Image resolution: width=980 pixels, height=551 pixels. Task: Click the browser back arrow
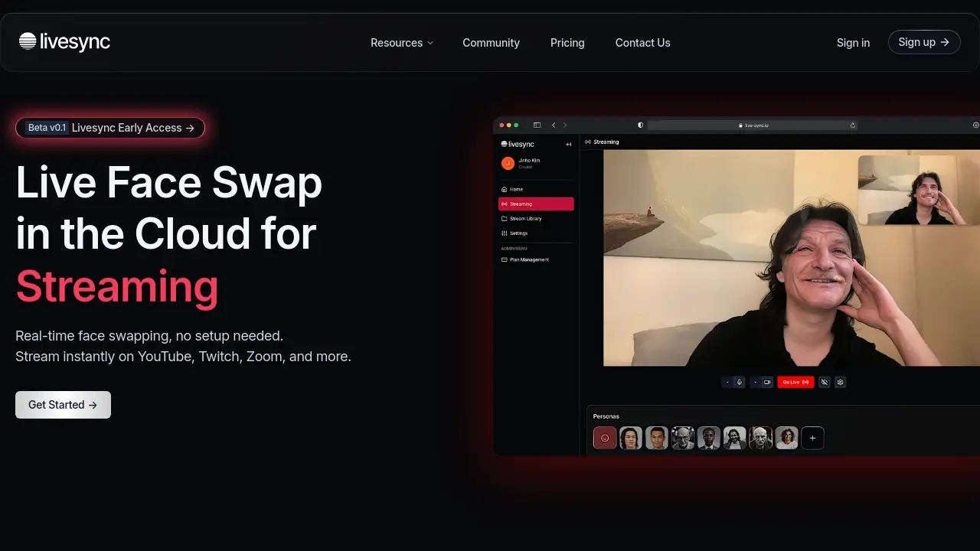pos(554,125)
